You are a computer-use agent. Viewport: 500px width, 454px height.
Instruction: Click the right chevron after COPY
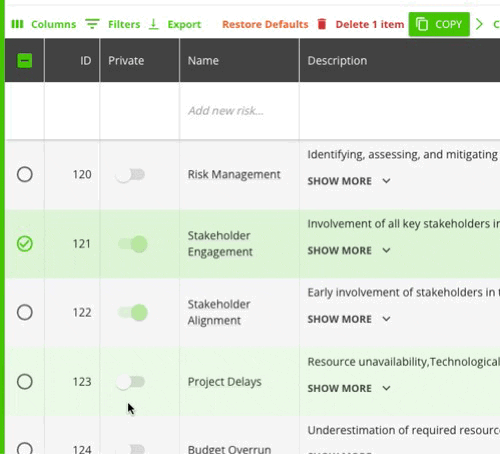click(479, 24)
